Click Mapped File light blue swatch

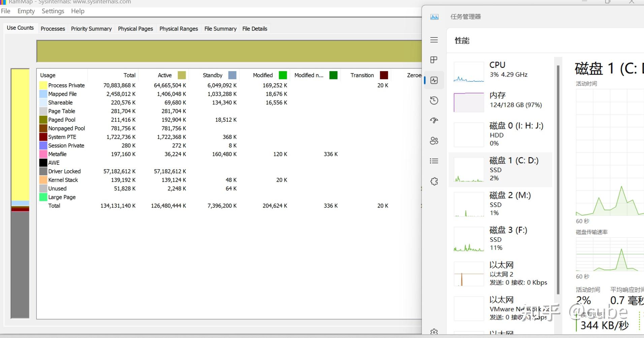[43, 94]
